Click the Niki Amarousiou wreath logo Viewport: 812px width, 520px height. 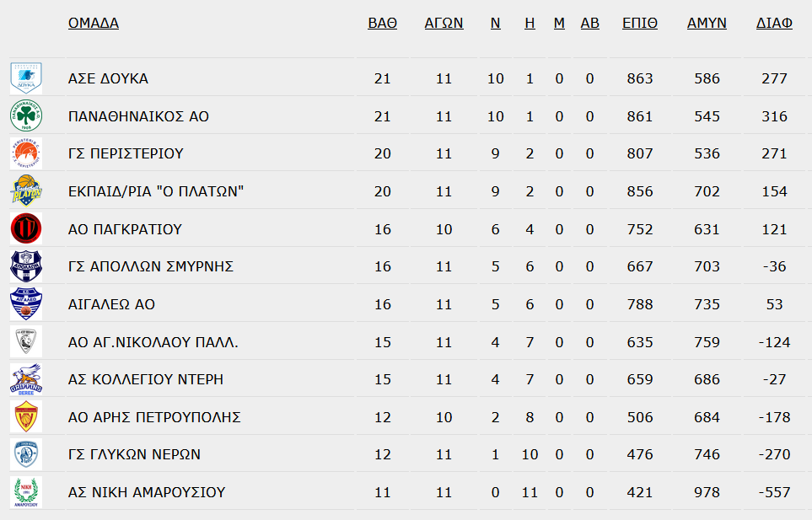(x=26, y=492)
